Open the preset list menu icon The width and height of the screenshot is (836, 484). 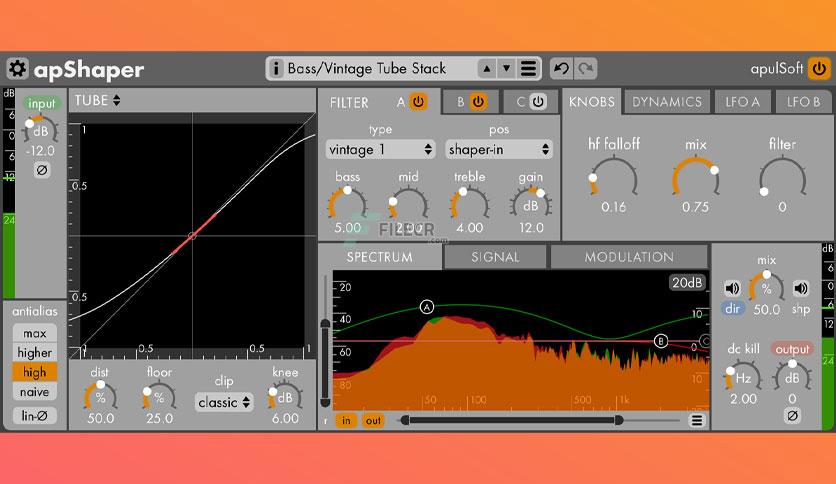pyautogui.click(x=528, y=68)
